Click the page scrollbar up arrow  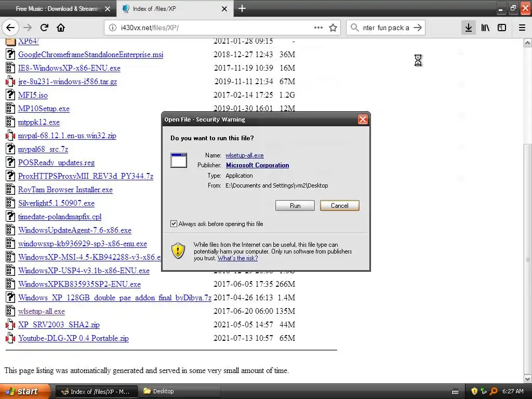[x=528, y=43]
